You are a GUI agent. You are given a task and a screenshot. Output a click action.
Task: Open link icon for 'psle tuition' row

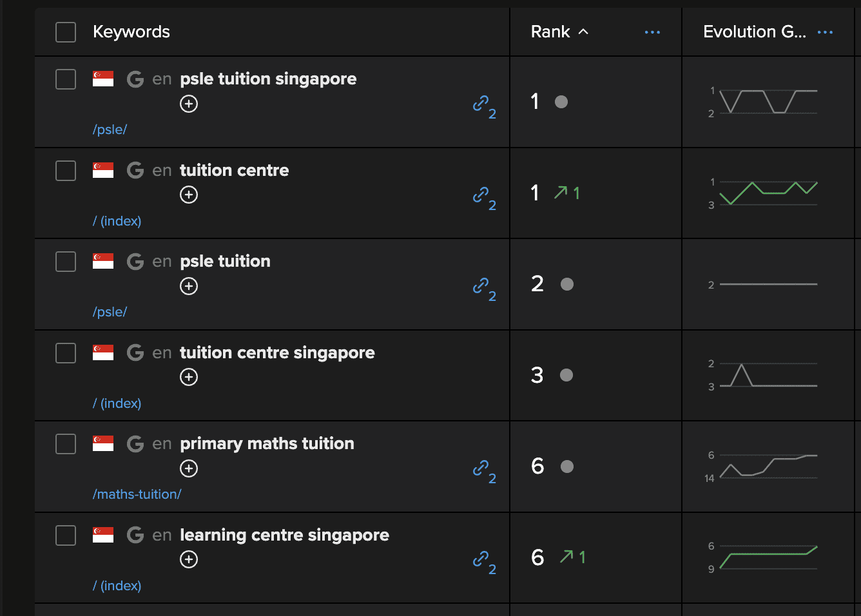coord(481,285)
